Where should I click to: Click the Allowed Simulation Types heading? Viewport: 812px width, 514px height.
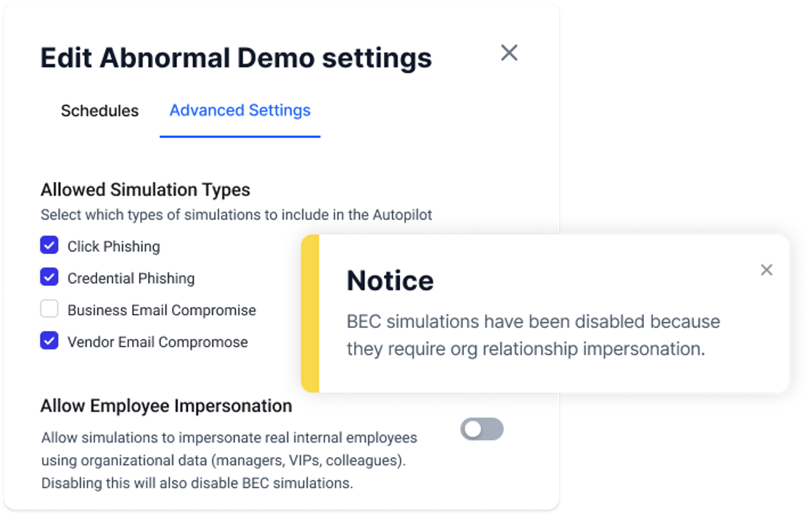tap(145, 190)
